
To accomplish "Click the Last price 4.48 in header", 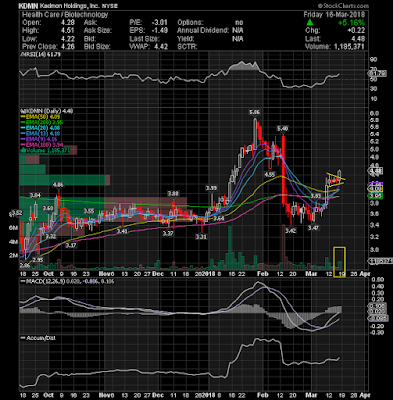I will click(358, 39).
